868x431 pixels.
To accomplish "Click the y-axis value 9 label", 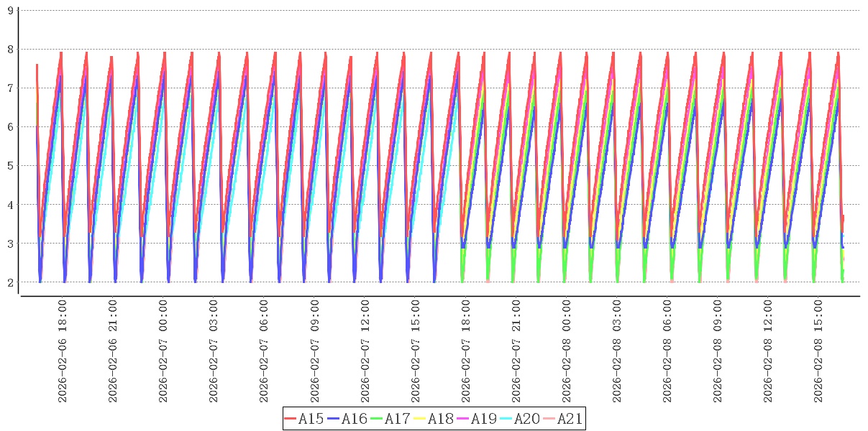I will click(x=10, y=11).
